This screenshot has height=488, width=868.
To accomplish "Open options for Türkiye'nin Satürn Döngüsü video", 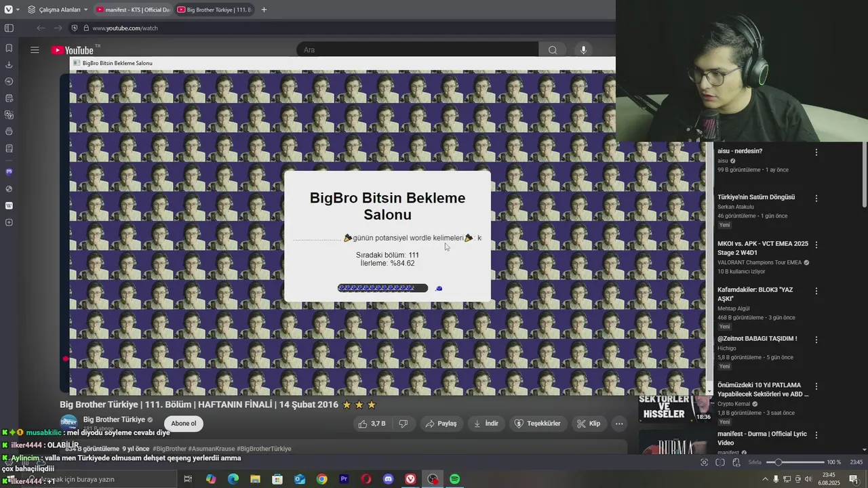I will tap(816, 199).
